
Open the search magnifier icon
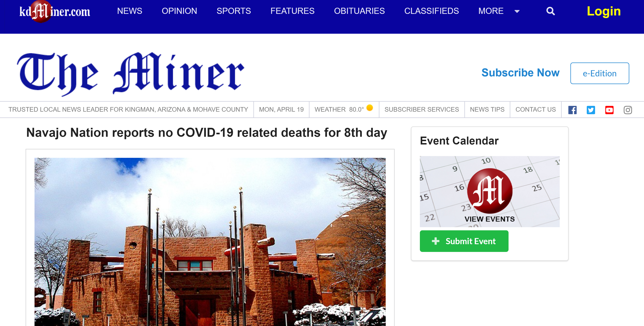coord(550,11)
